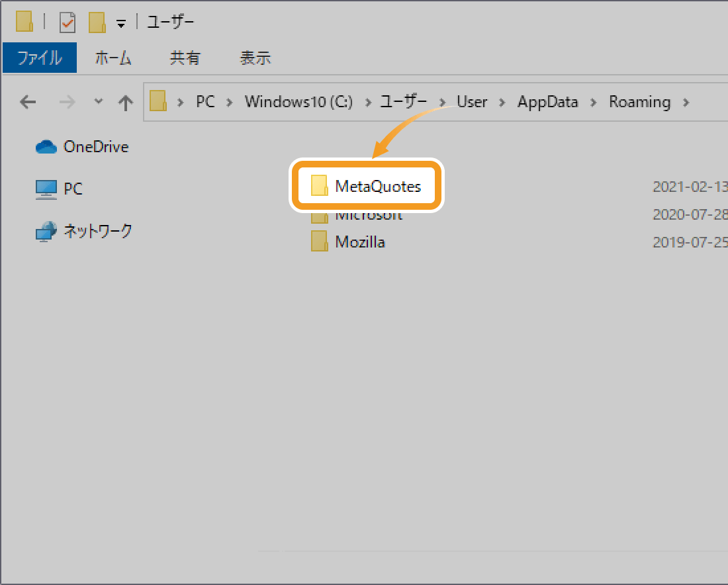
Task: Click the forward navigation arrow
Action: [x=67, y=102]
